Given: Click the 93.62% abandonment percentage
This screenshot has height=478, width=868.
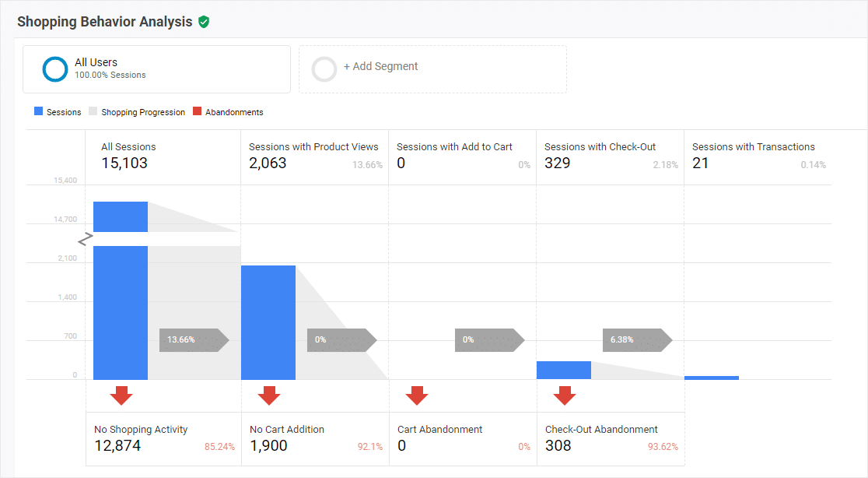Looking at the screenshot, I should click(663, 446).
